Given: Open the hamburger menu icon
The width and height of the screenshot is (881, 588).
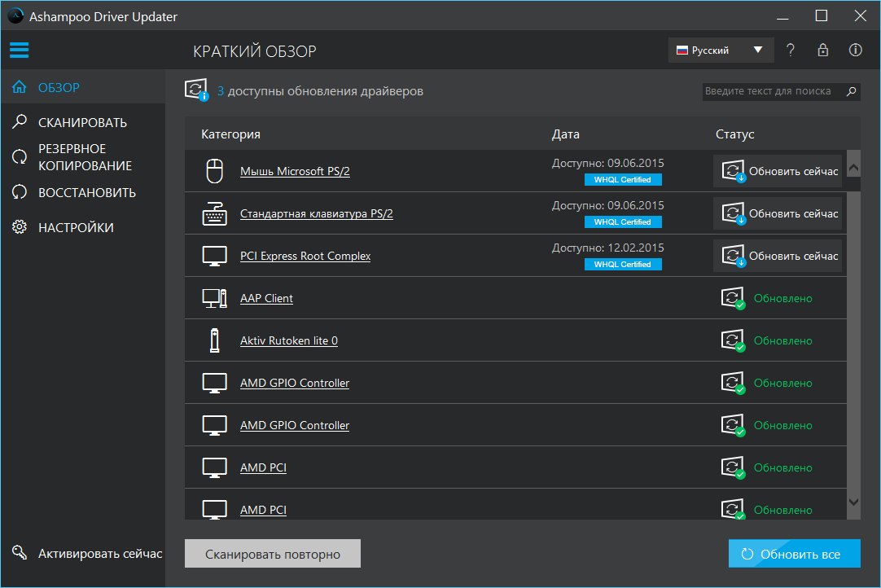Looking at the screenshot, I should 19,50.
